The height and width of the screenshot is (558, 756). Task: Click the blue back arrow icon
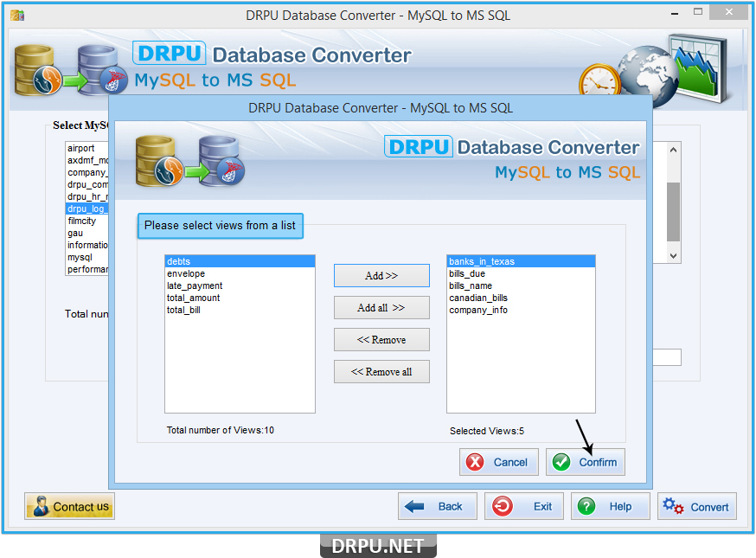click(414, 506)
